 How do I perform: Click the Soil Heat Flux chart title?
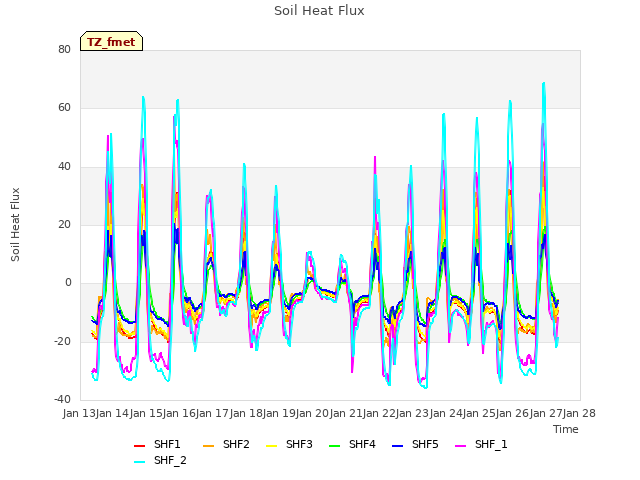pos(319,11)
